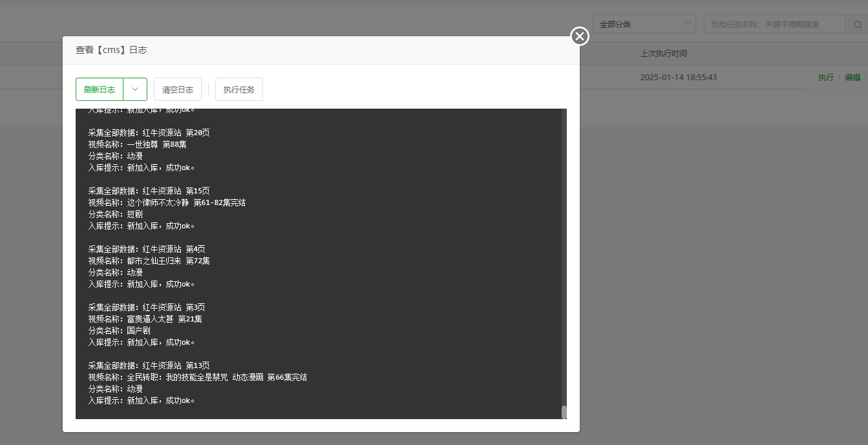Click the 2025-01-14 18:55:43 timestamp cell
Viewport: 868px width, 445px height.
pyautogui.click(x=678, y=78)
